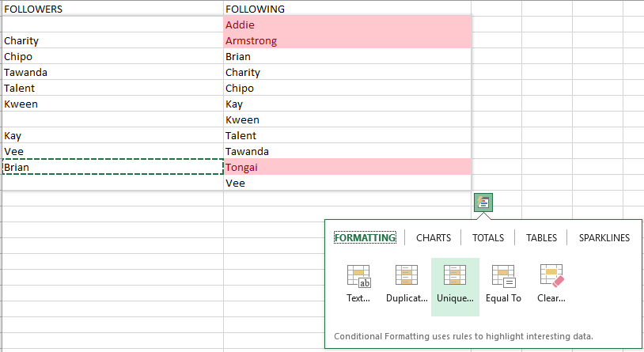Choose Unique Values formatting icon

[x=455, y=282]
